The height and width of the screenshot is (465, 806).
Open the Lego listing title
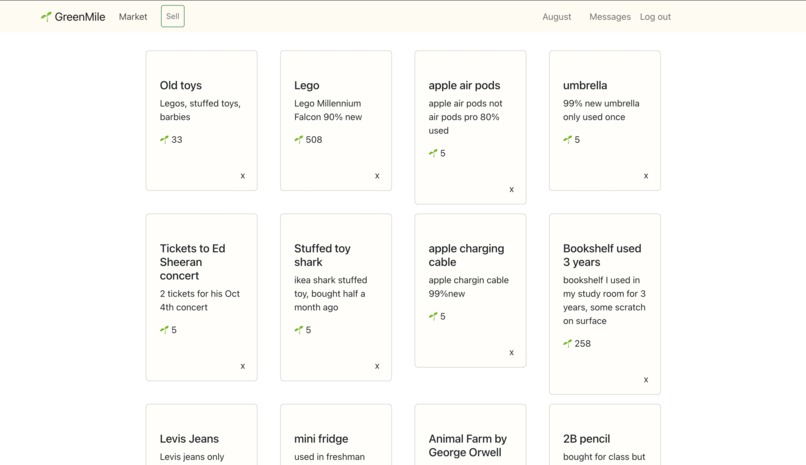[306, 85]
